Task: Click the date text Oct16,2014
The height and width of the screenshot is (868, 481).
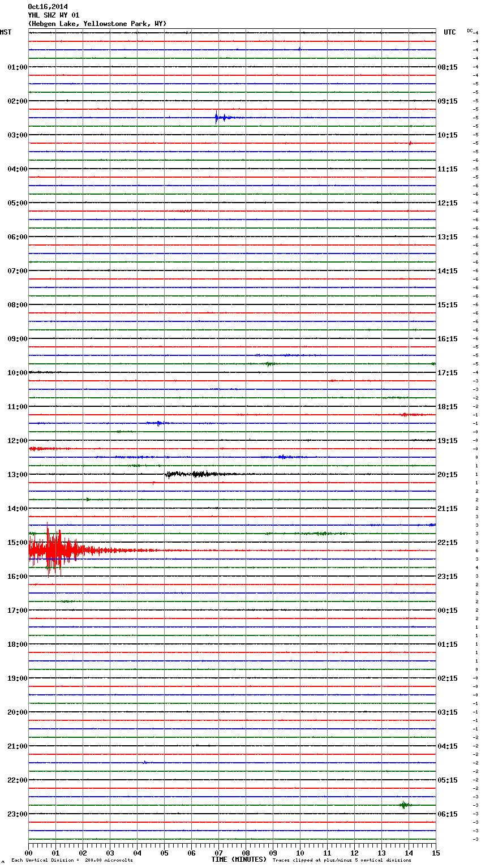Action: (48, 7)
